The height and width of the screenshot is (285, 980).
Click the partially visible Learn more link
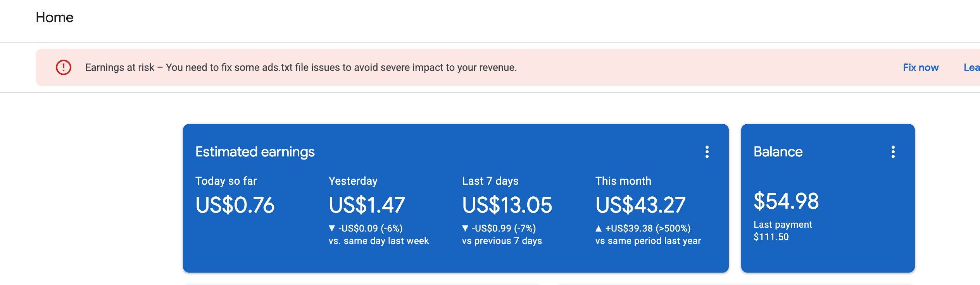[971, 67]
